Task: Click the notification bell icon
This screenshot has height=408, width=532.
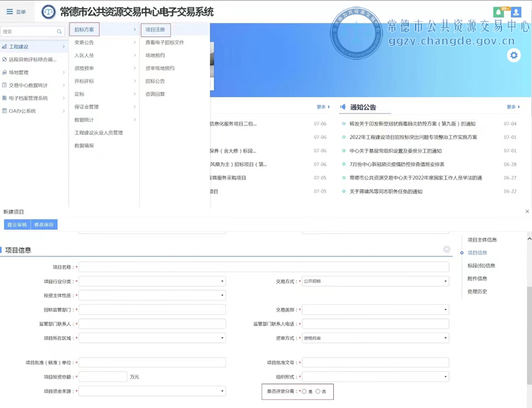Action: tap(498, 12)
